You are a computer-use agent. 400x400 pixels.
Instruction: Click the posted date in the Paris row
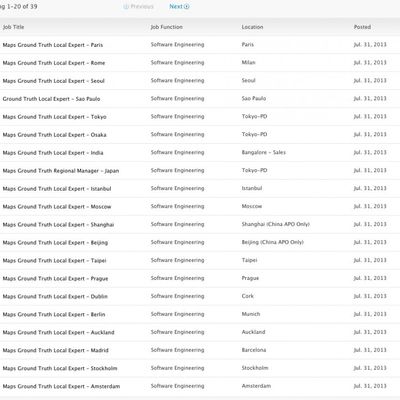(370, 45)
